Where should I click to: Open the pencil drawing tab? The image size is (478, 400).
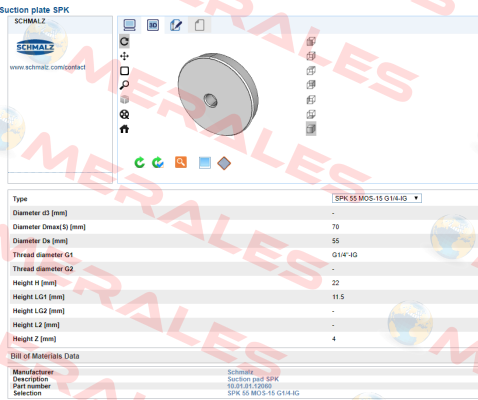pyautogui.click(x=176, y=25)
